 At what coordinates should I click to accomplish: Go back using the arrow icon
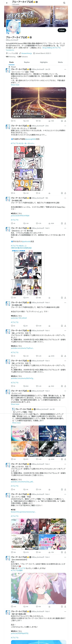[x=7, y=3]
